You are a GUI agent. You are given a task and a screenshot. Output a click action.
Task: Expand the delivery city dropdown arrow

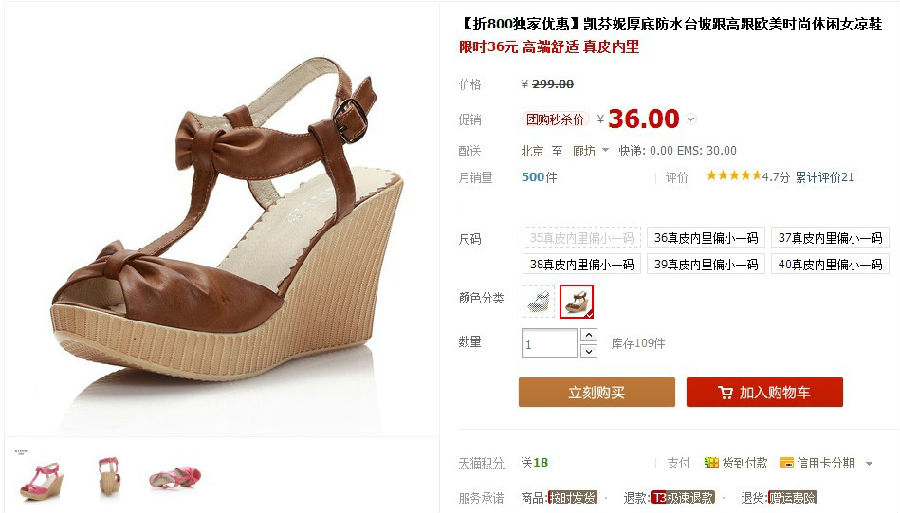[x=605, y=150]
